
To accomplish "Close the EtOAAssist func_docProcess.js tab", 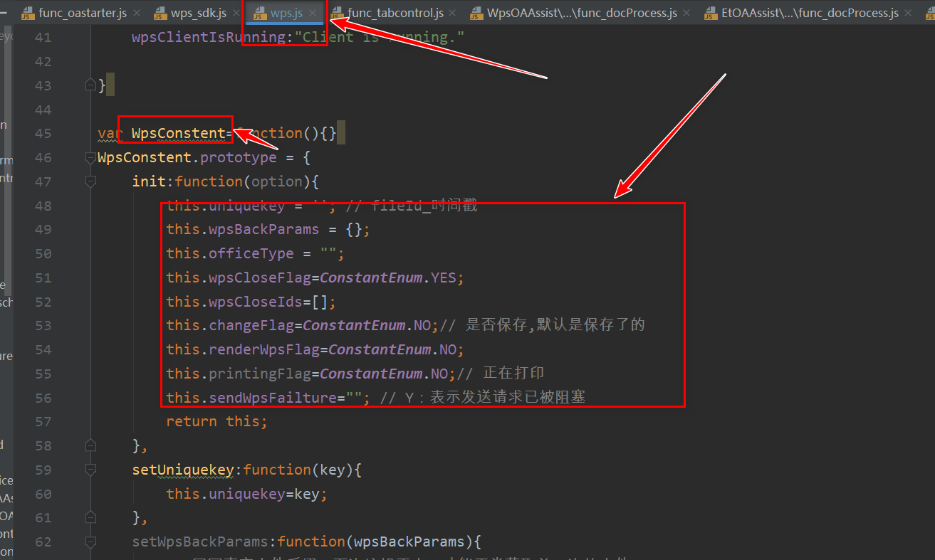I will pos(908,13).
